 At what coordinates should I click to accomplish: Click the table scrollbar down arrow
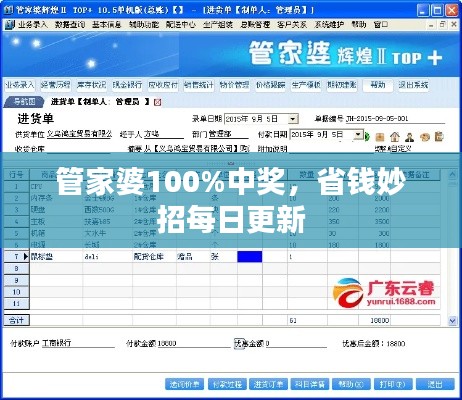(x=452, y=321)
